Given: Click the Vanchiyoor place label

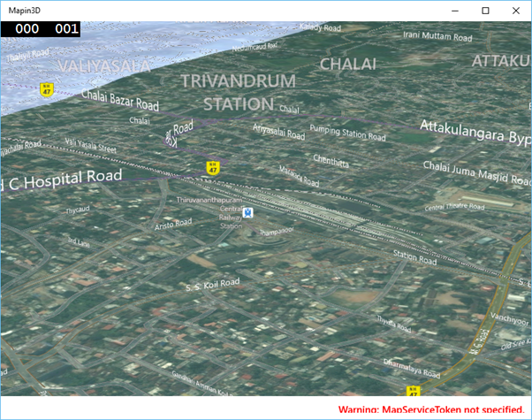Looking at the screenshot, I should (510, 319).
